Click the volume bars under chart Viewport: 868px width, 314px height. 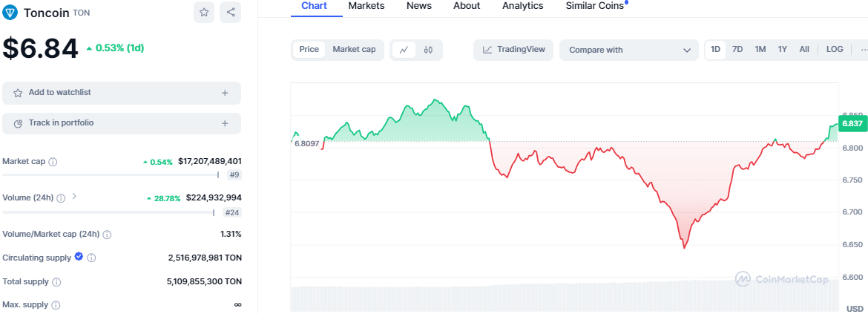point(565,295)
